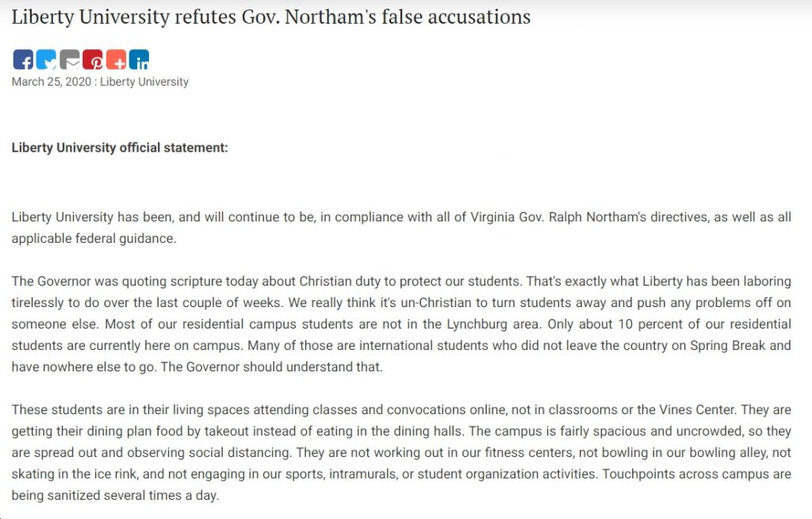
Task: Click the paragraph starting "These students are in"
Action: click(401, 452)
